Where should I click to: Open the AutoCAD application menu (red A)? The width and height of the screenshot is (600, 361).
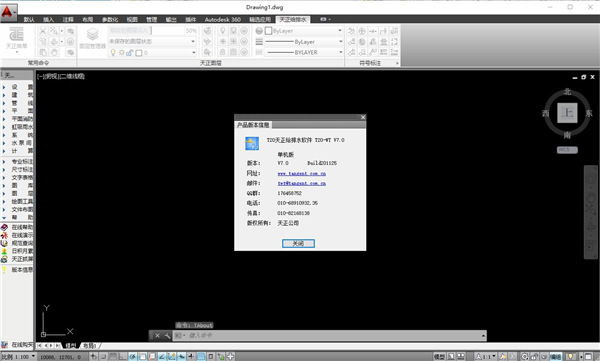(8, 12)
